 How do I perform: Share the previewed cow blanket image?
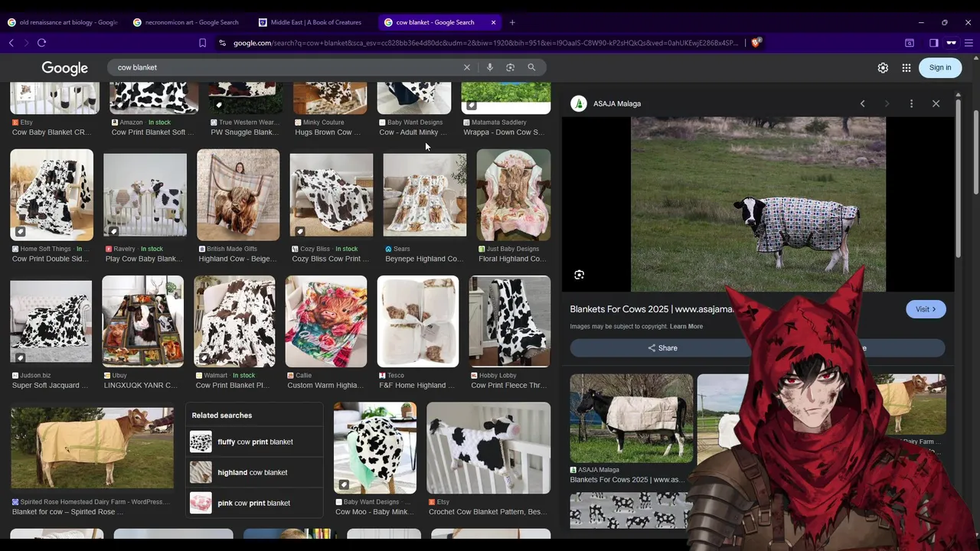click(x=662, y=348)
